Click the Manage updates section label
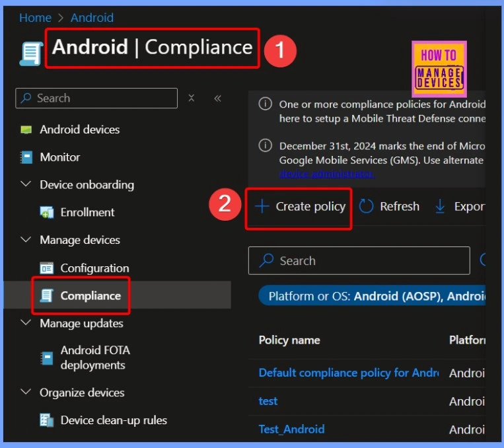The image size is (504, 448). tap(81, 323)
